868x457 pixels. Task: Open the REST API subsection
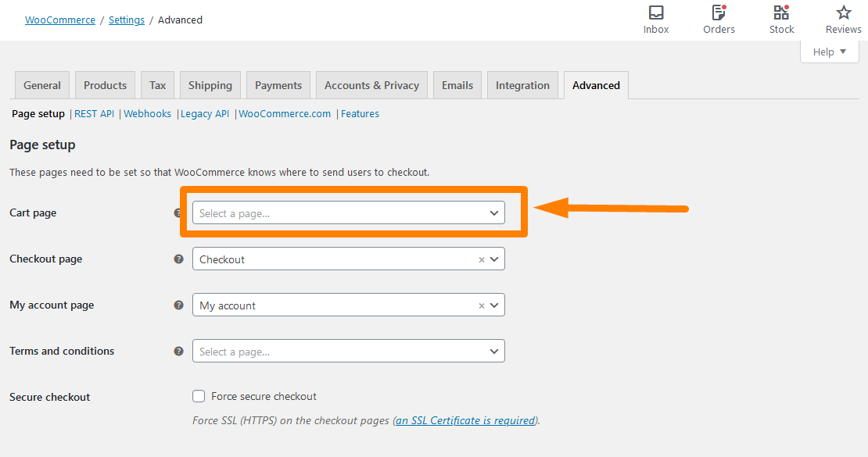tap(94, 113)
